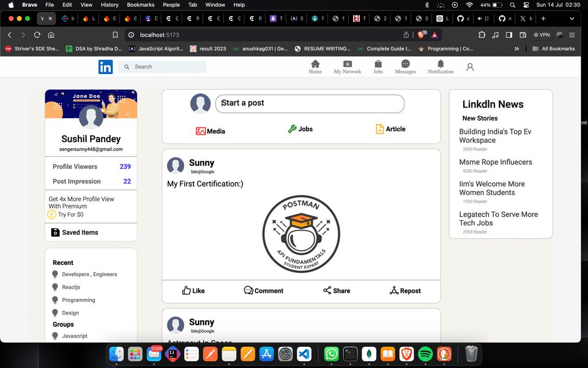This screenshot has width=588, height=368.
Task: Open WhatsApp from the Dock
Action: tap(331, 354)
